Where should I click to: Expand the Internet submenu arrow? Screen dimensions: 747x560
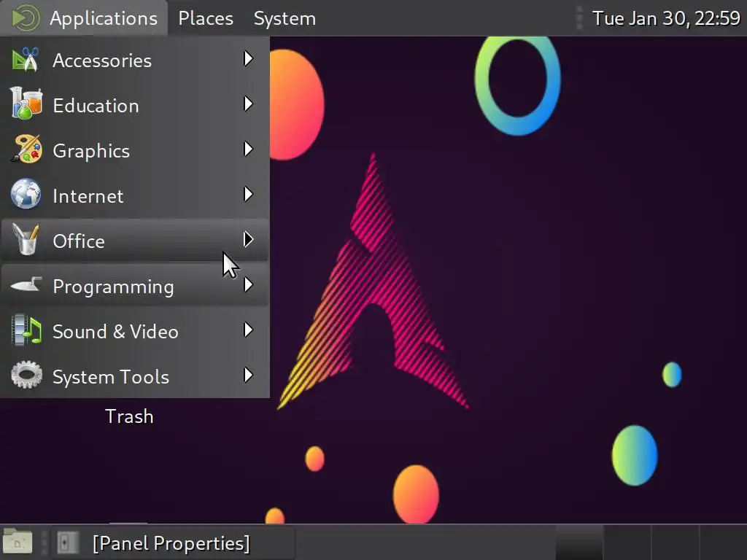(x=248, y=194)
